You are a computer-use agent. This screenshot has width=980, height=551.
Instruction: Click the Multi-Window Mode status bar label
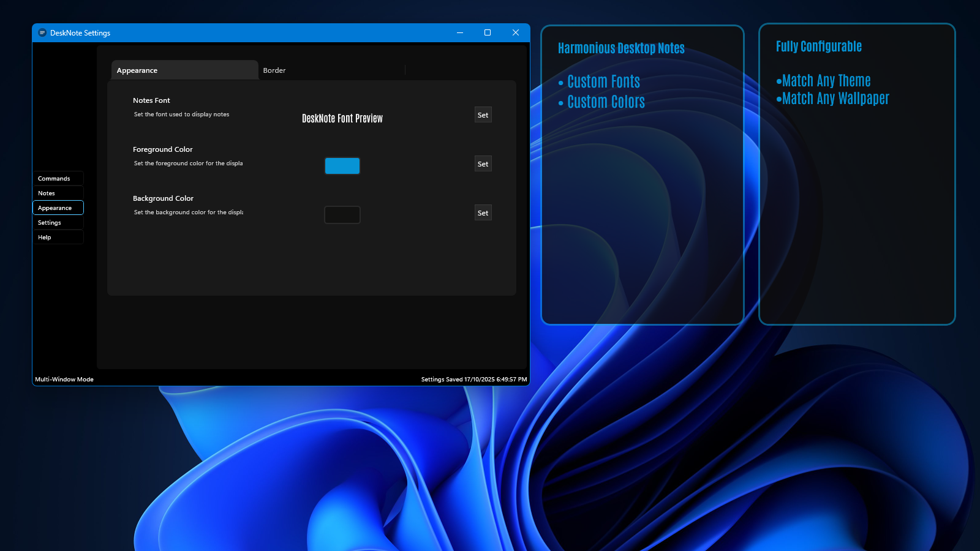(x=64, y=379)
